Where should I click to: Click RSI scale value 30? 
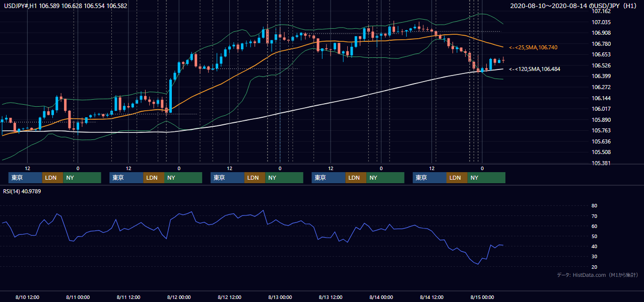click(x=594, y=257)
